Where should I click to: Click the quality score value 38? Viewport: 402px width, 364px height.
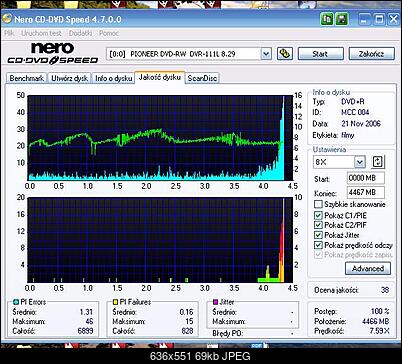coord(385,290)
